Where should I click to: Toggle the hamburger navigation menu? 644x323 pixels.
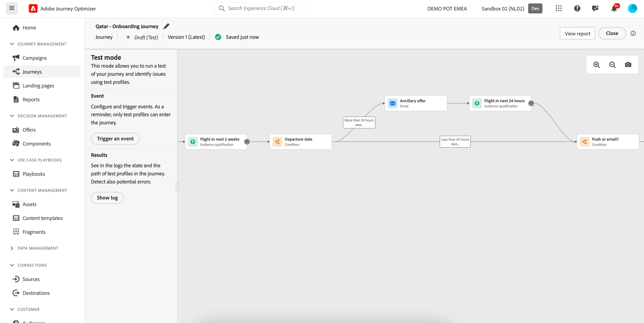pyautogui.click(x=12, y=8)
